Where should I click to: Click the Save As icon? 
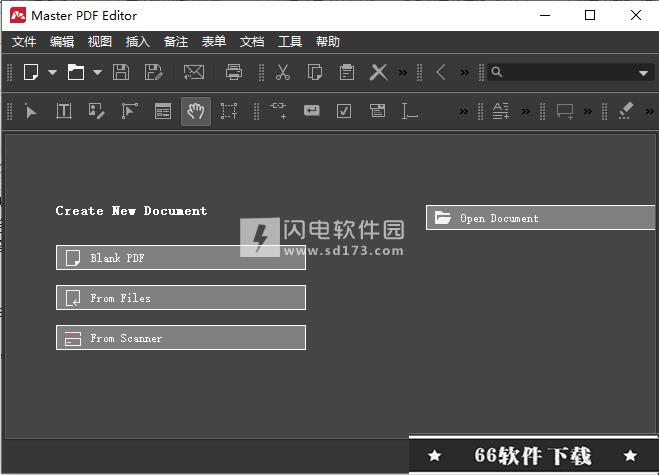(153, 72)
